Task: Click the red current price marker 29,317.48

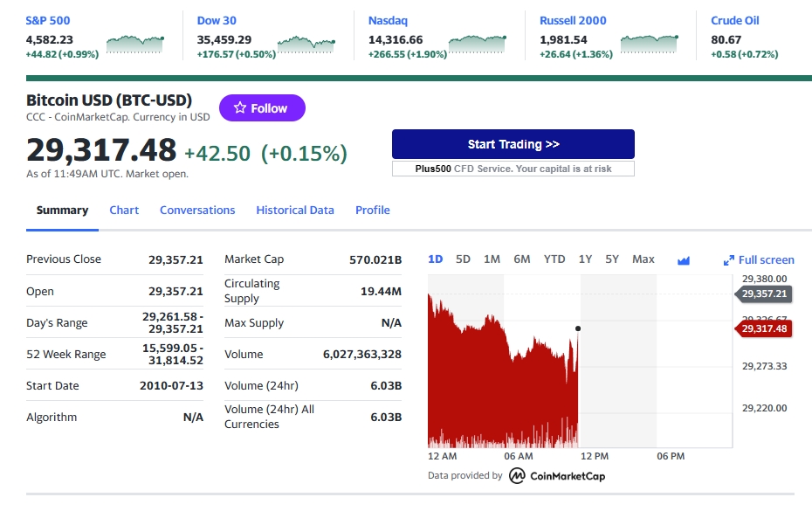Action: [x=764, y=328]
